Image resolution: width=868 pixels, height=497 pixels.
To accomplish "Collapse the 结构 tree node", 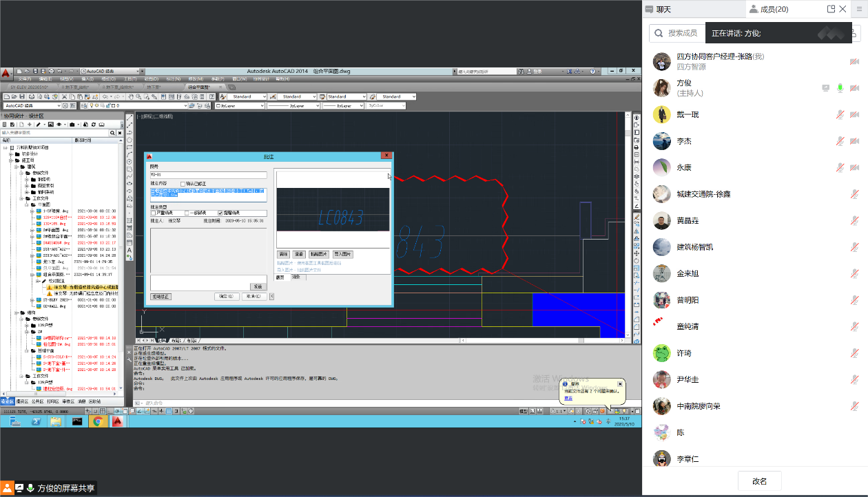I will [16, 313].
